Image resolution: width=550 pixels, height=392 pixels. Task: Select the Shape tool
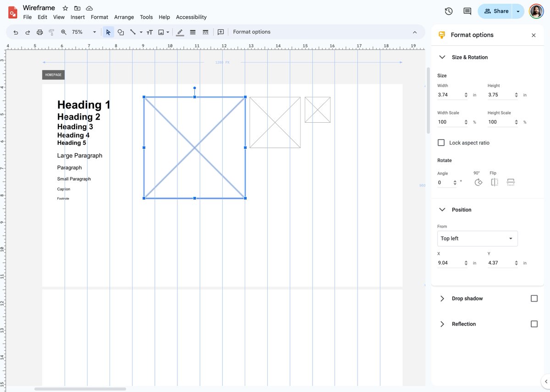point(121,32)
